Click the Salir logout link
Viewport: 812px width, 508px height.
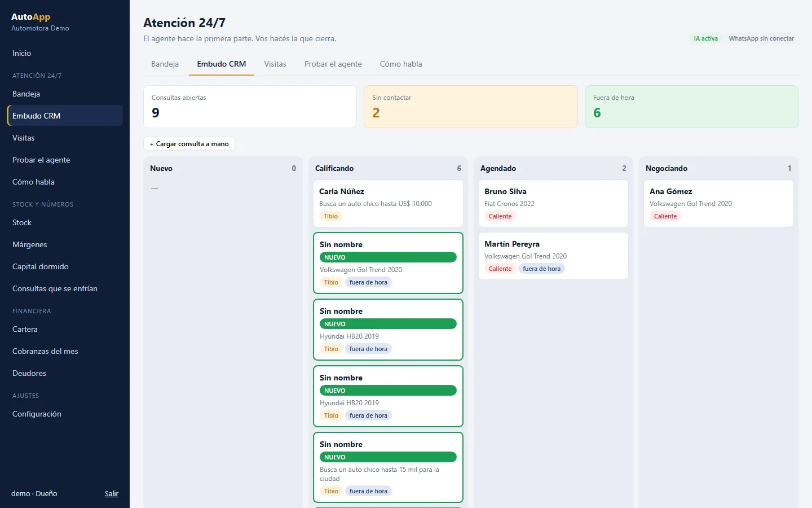[x=112, y=494]
